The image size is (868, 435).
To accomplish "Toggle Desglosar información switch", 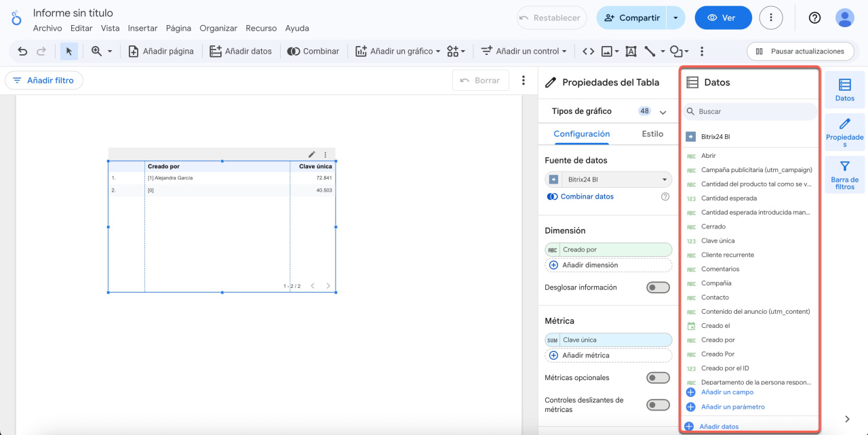I will 657,287.
